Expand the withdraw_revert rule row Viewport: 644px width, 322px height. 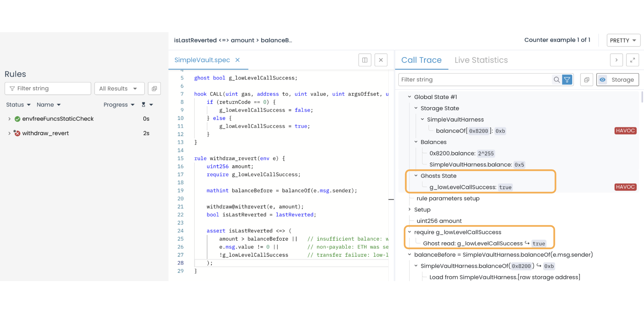tap(9, 133)
